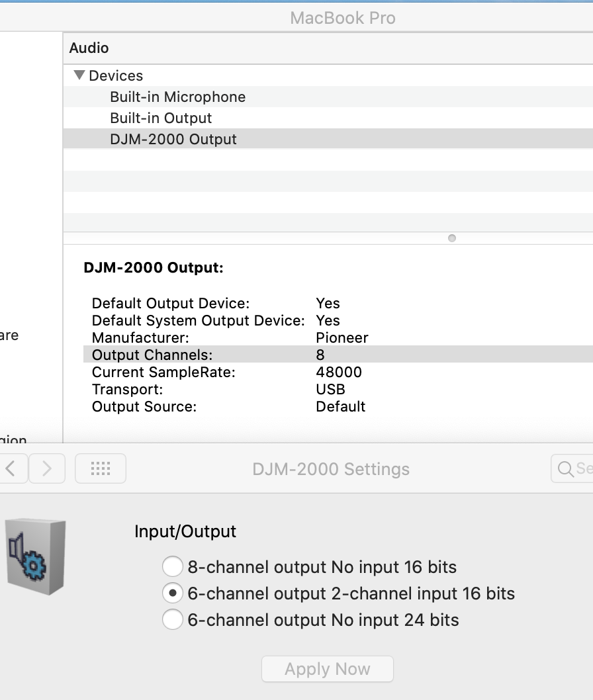
Task: Click the Transport value USB
Action: click(330, 389)
